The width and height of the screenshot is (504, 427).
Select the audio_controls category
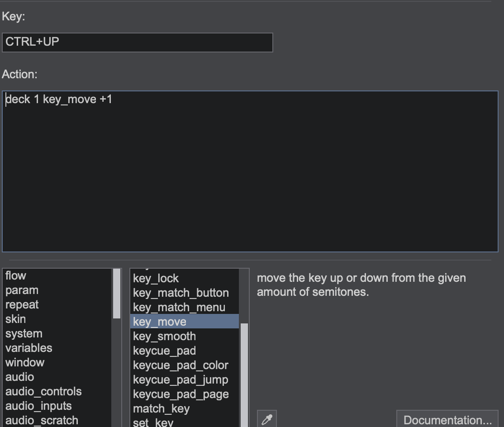pyautogui.click(x=43, y=391)
